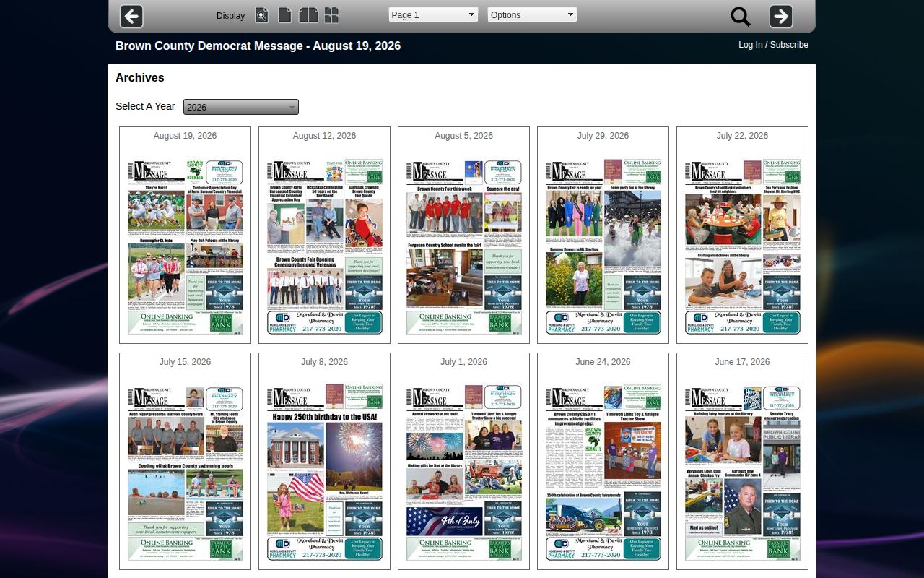Open the July 22, 2026 issue thumbnail

[743, 247]
